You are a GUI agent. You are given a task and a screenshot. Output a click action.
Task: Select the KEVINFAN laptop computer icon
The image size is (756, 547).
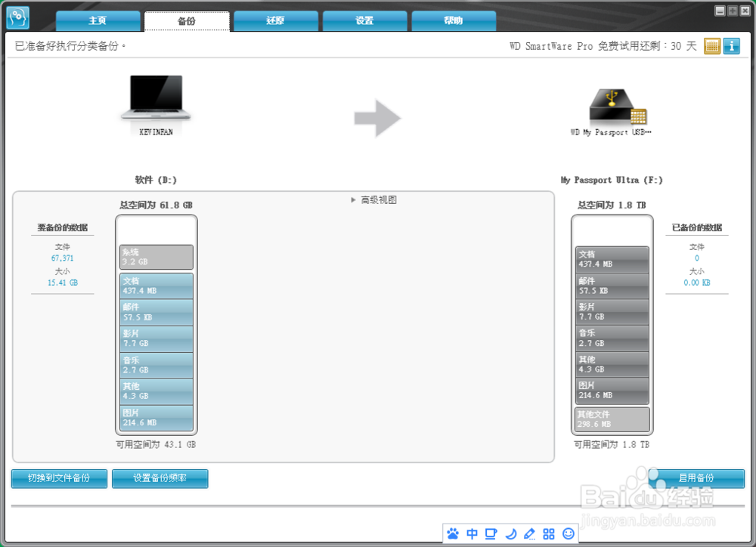(156, 97)
